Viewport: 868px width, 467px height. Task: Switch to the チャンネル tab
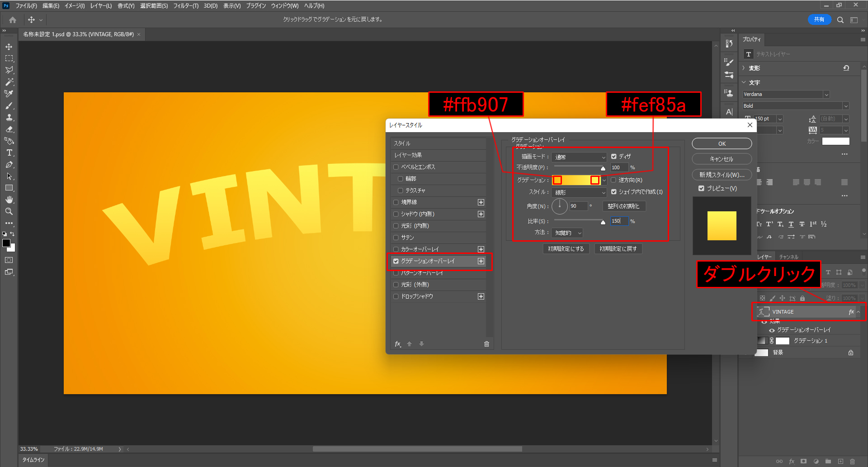point(788,257)
